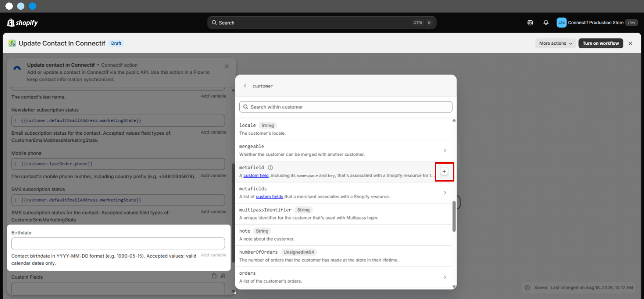The image size is (644, 299).
Task: Focus the top Search bar
Action: pos(322,23)
